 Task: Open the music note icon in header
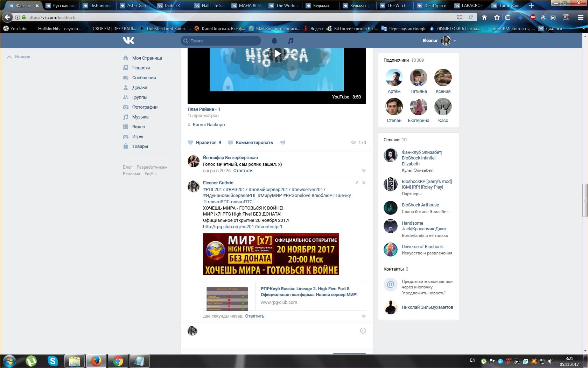tap(290, 41)
